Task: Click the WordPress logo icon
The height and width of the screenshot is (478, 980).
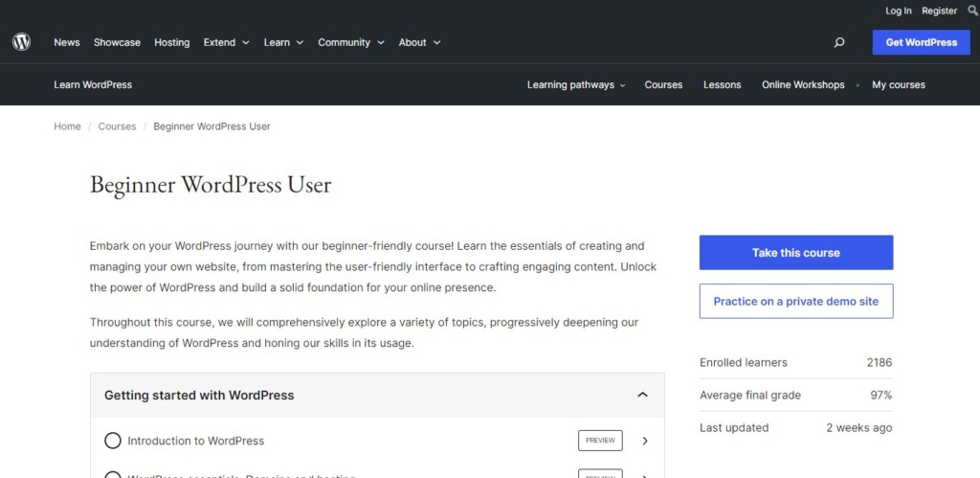Action: (x=21, y=42)
